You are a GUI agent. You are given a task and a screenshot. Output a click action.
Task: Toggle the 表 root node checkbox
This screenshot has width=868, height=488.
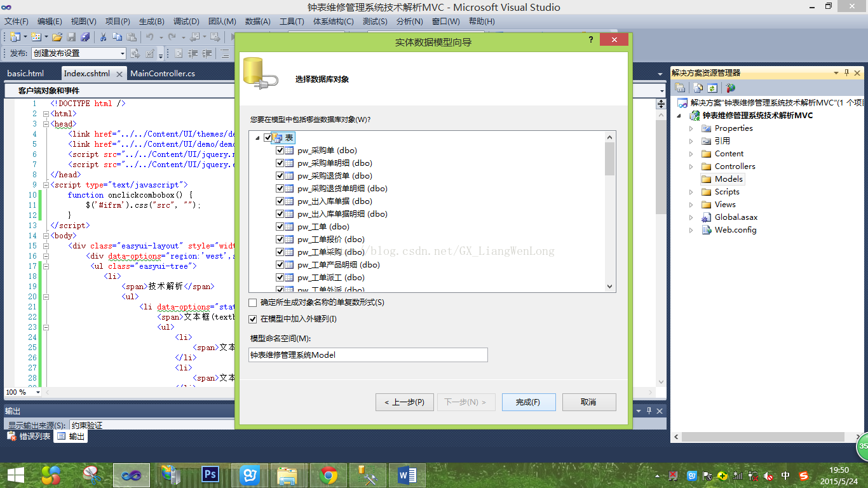pos(268,137)
